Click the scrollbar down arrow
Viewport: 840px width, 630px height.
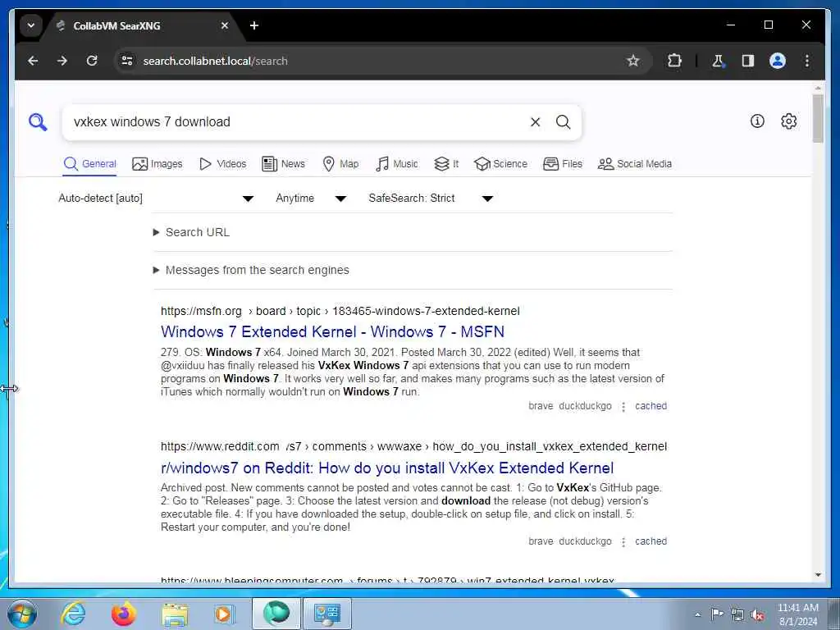(818, 575)
